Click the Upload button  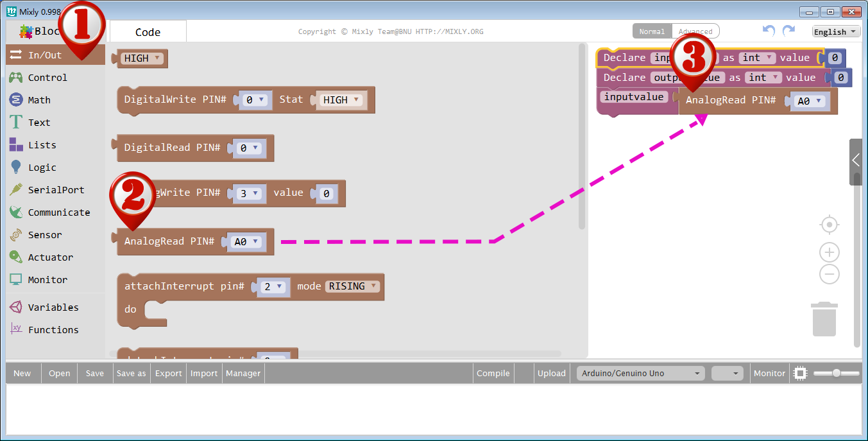(x=552, y=373)
